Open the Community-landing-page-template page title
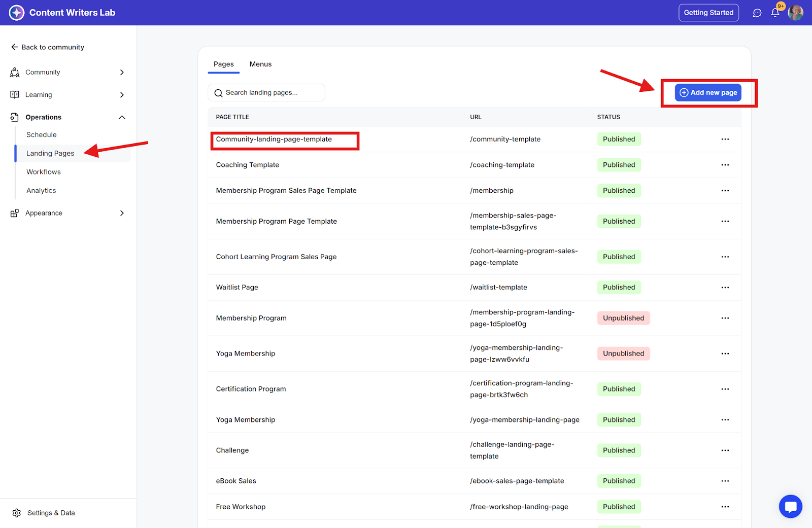Image resolution: width=812 pixels, height=528 pixels. (x=274, y=139)
